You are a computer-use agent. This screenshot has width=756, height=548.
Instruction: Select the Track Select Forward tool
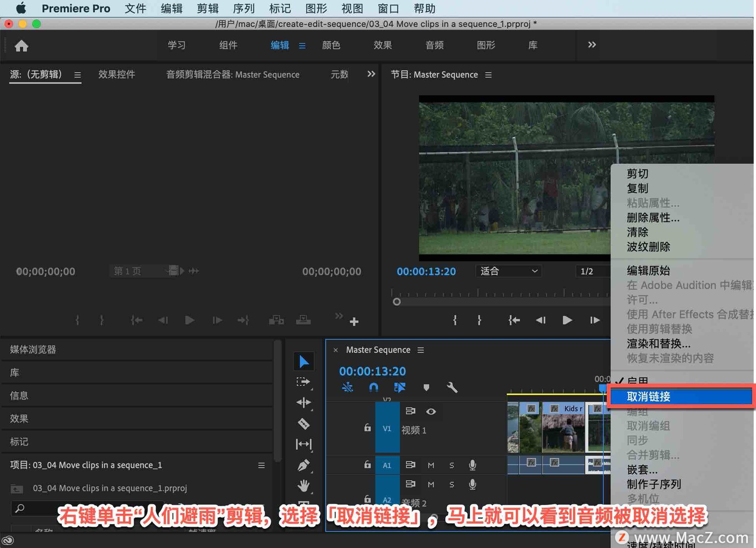304,382
